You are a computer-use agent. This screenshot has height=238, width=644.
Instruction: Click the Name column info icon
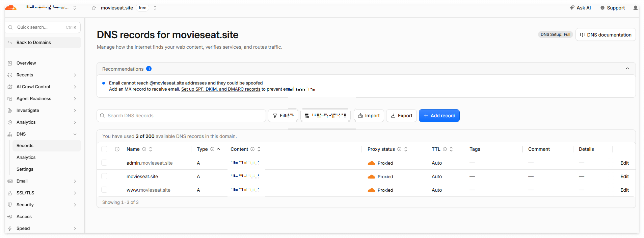point(144,149)
